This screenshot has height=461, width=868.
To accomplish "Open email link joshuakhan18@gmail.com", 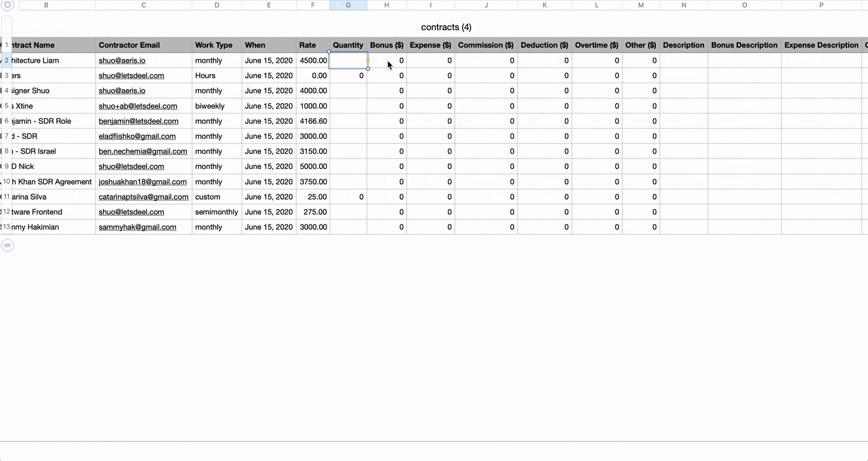I will [x=142, y=182].
